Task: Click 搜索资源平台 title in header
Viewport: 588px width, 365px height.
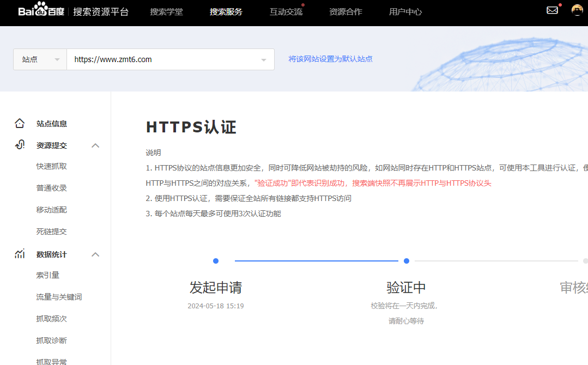Action: pos(101,12)
